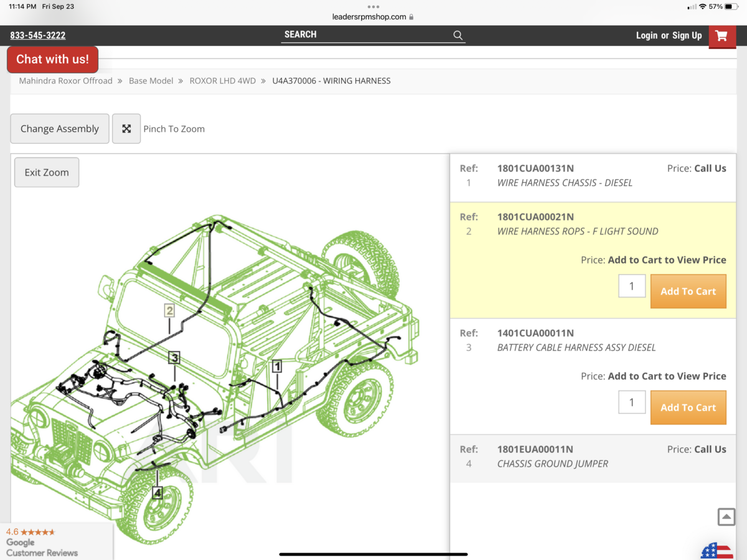
Task: Add ROPS wire harness to cart
Action: pos(688,291)
